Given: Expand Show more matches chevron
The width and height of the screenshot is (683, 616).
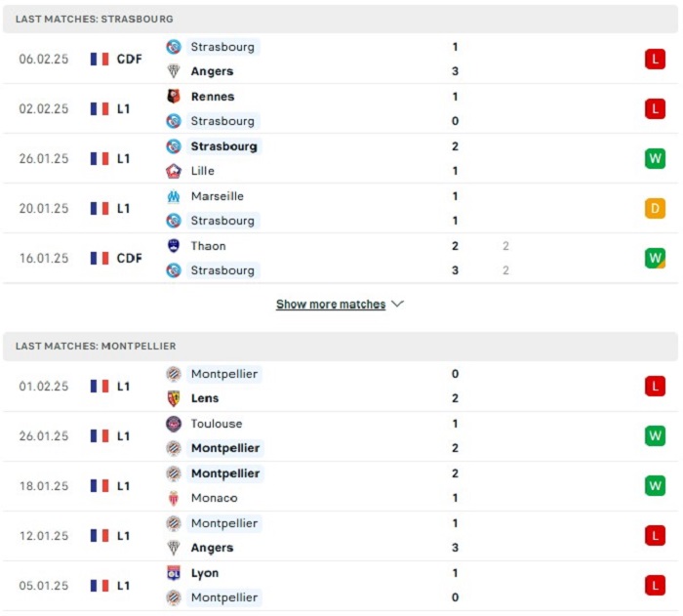Looking at the screenshot, I should (x=397, y=304).
